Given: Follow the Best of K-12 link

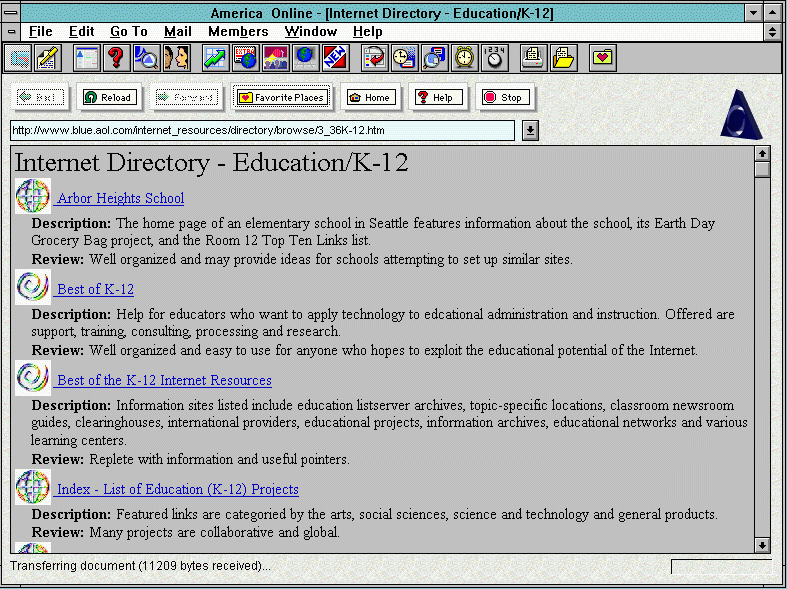Looking at the screenshot, I should click(94, 289).
